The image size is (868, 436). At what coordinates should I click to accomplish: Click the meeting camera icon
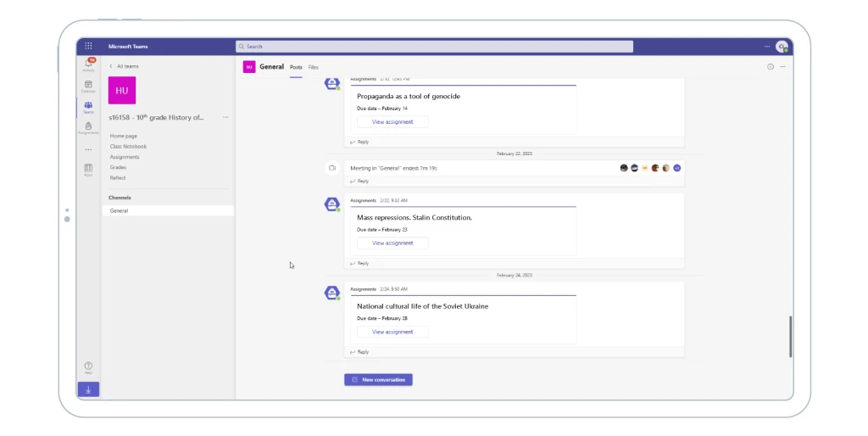tap(332, 168)
